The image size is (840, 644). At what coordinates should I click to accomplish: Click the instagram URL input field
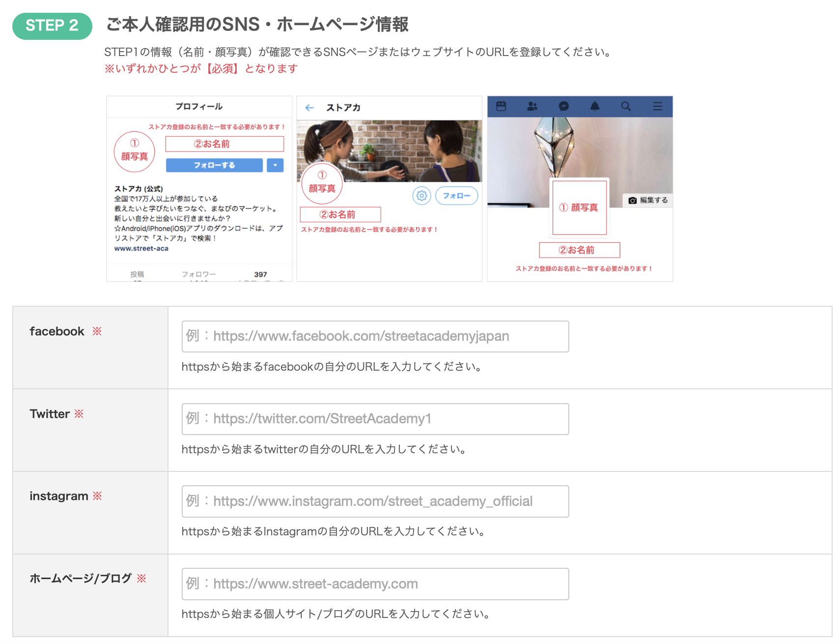click(375, 501)
